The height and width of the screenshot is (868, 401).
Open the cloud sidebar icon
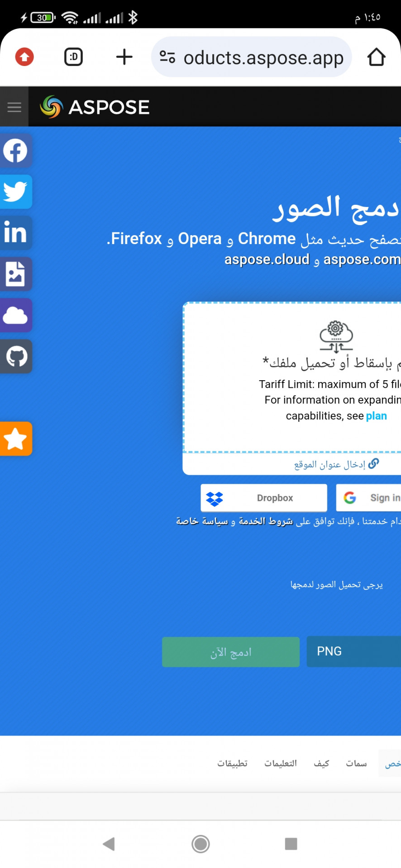[x=16, y=315]
